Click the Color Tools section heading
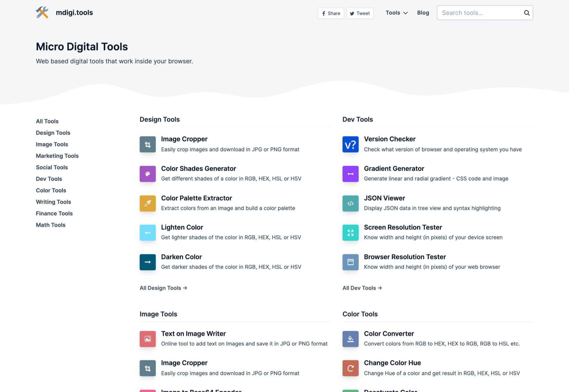569x392 pixels. [360, 314]
